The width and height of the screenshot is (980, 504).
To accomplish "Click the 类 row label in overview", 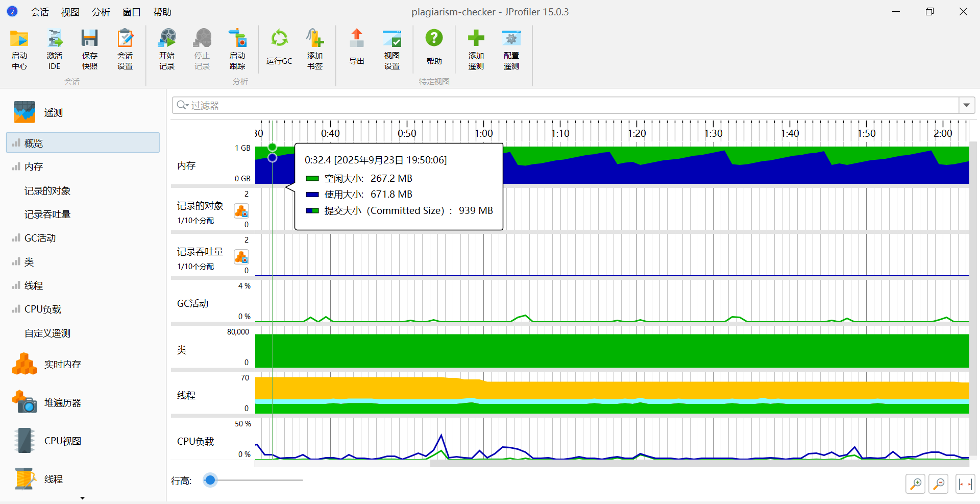I will [182, 350].
